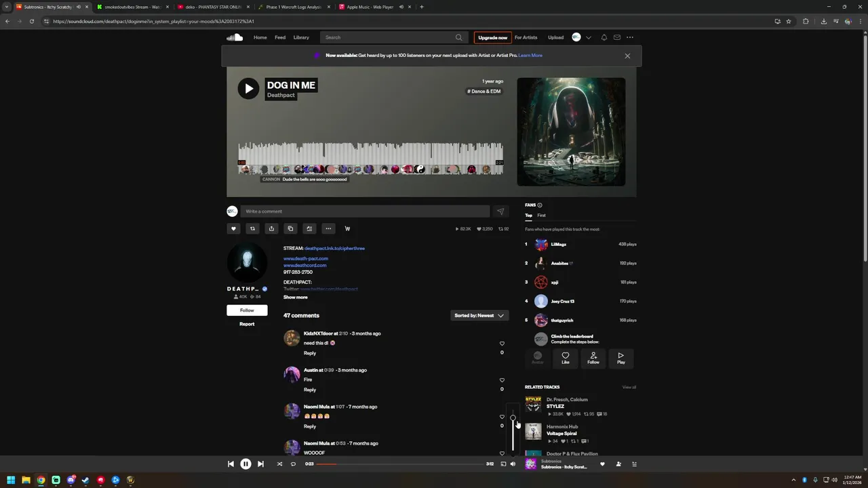Copy the track link icon
The height and width of the screenshot is (488, 868).
coord(290,228)
